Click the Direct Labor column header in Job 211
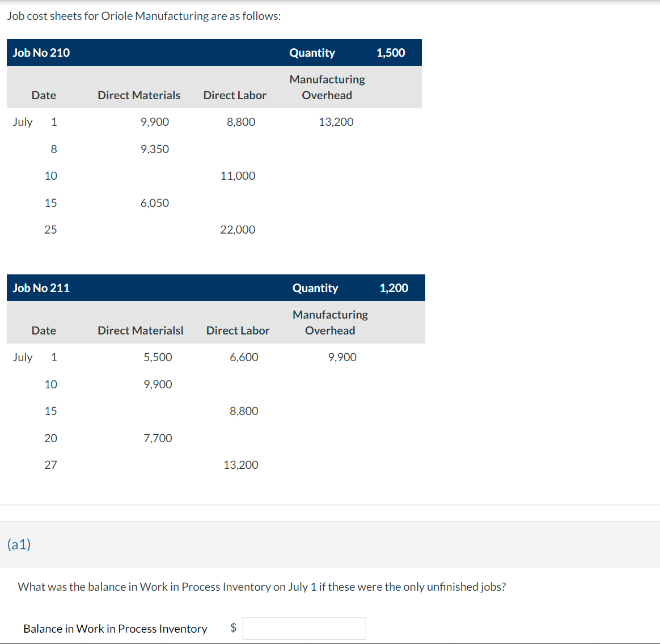This screenshot has height=644, width=660. point(238,331)
